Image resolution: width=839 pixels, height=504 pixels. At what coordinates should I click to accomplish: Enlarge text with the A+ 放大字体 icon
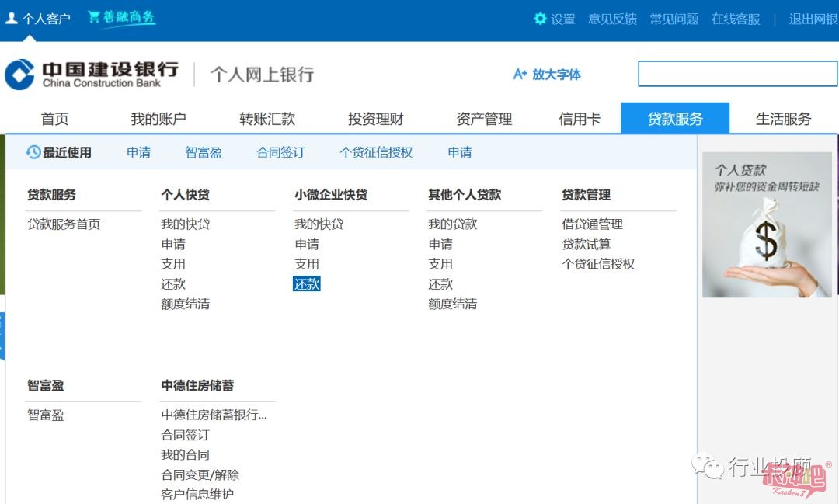pyautogui.click(x=520, y=75)
